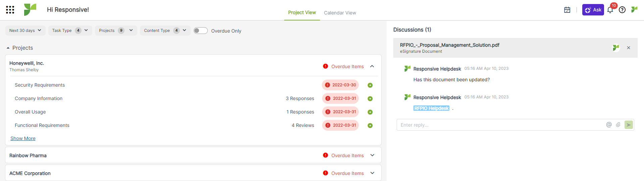Open the calendar icon in top bar
This screenshot has height=181, width=644.
coord(567,10)
